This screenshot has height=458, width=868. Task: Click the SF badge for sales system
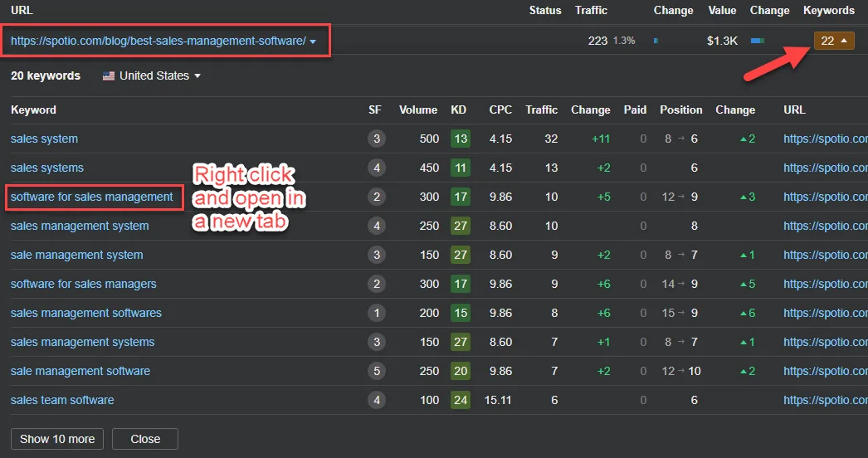[x=377, y=139]
